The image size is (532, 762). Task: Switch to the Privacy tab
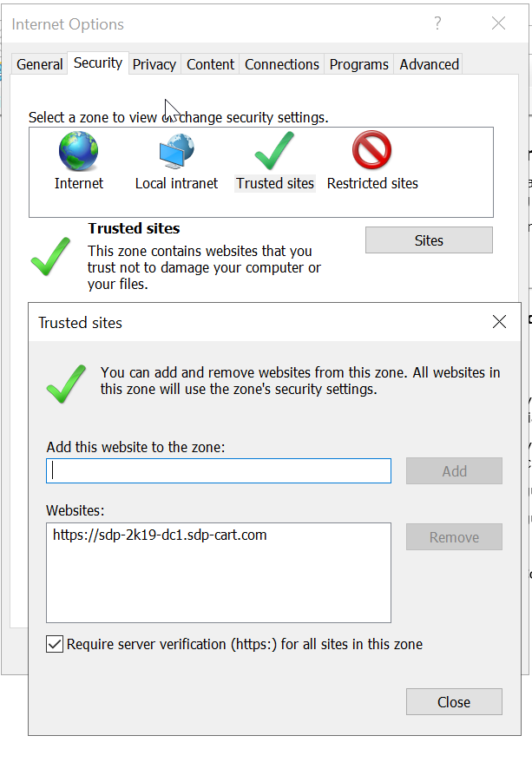point(154,64)
